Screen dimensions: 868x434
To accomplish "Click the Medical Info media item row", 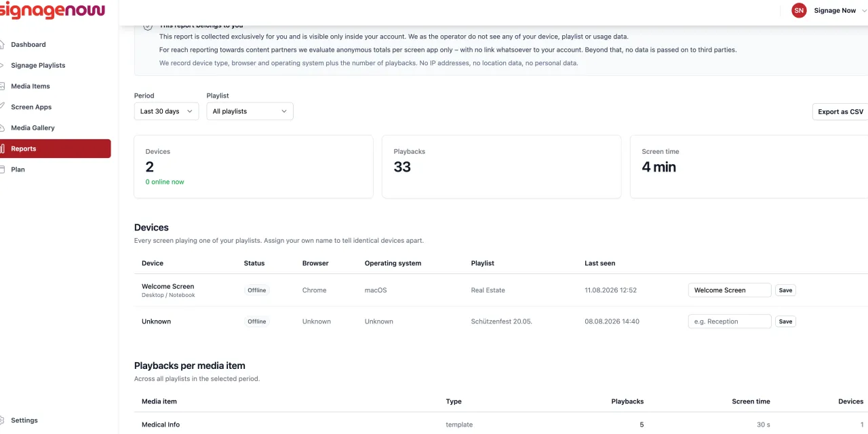I will tap(501, 425).
